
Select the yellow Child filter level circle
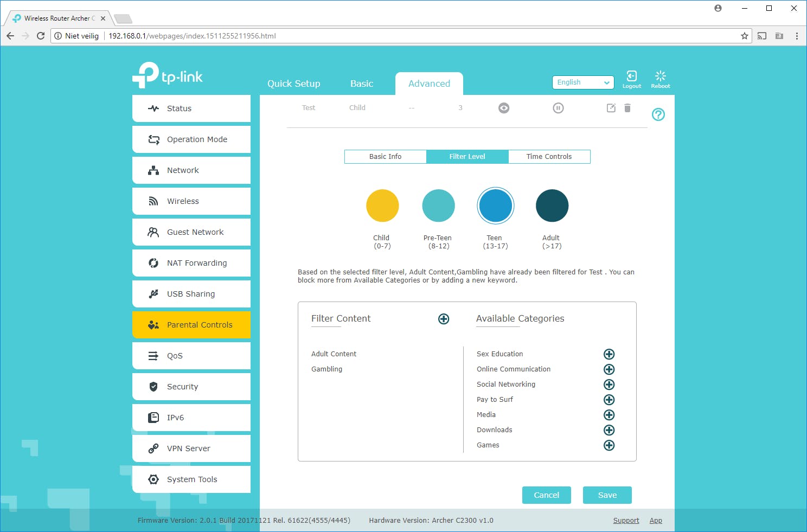click(382, 206)
